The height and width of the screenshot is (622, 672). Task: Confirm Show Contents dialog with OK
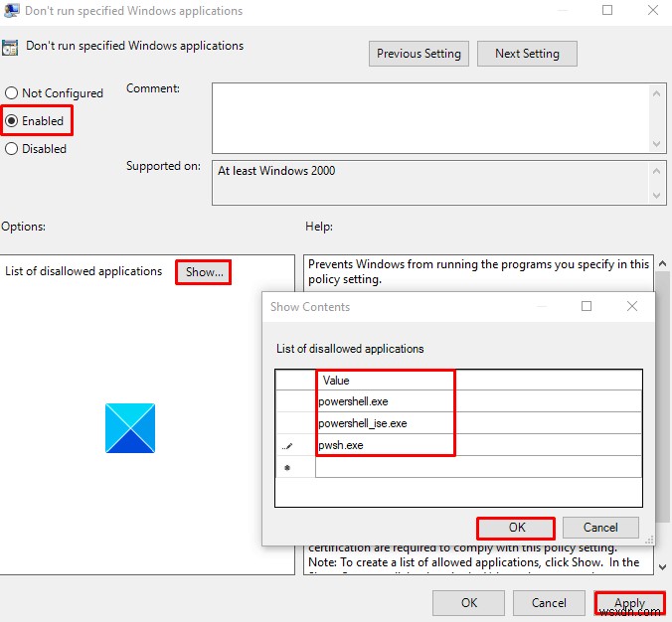[516, 528]
